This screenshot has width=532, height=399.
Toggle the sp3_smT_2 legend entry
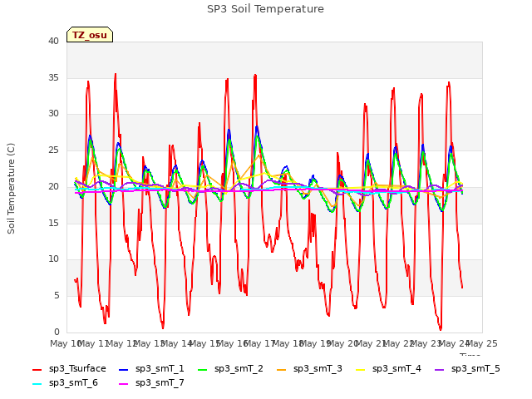230,369
